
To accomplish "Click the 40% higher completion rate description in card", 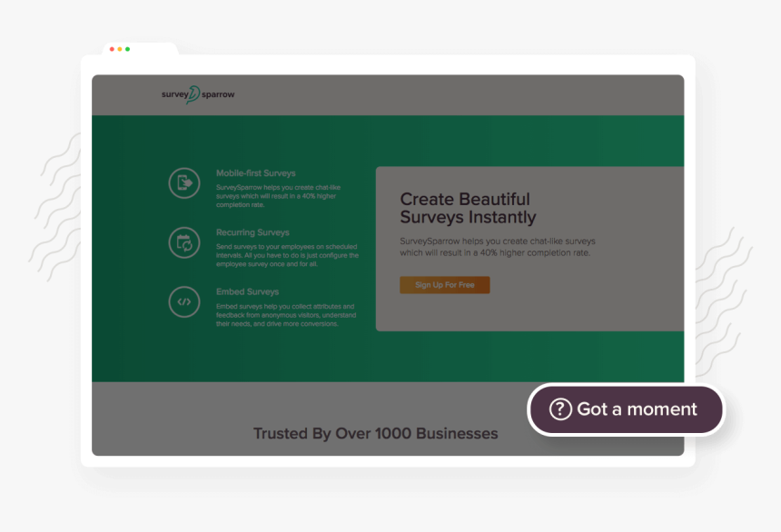I will 498,247.
